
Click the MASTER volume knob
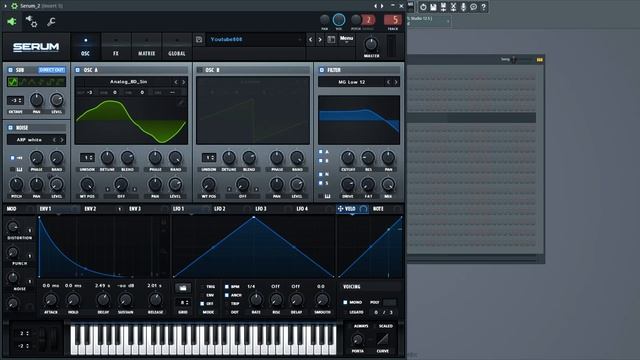371,44
